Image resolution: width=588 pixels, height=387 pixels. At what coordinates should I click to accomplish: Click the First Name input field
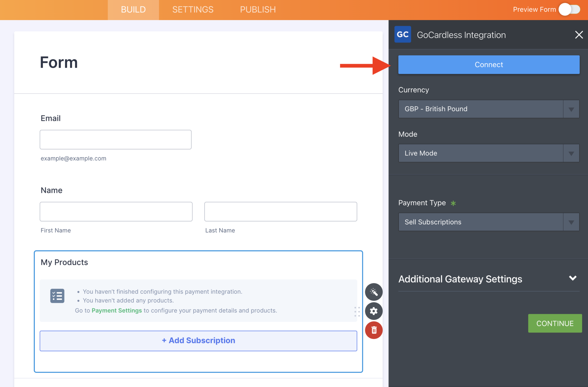coord(116,212)
